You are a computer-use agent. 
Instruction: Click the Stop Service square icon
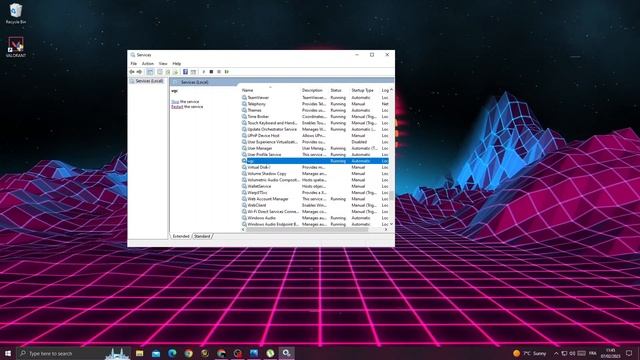(211, 72)
